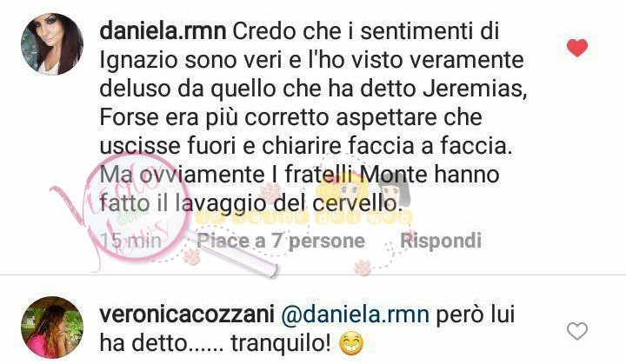Reply using the Rispondi button

[x=441, y=241]
